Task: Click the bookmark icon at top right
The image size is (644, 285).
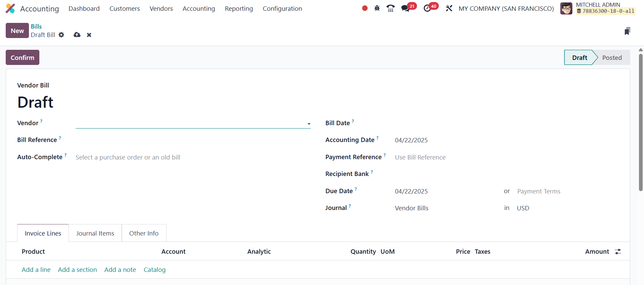Action: (627, 31)
